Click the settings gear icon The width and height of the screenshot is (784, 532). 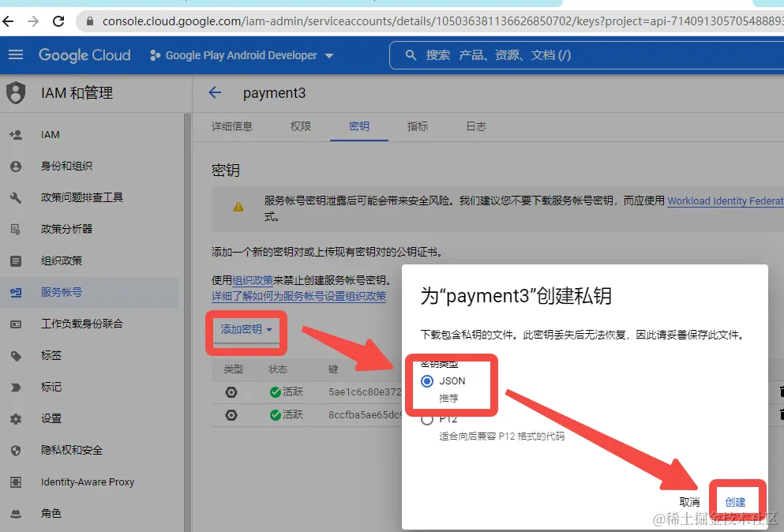tap(16, 418)
